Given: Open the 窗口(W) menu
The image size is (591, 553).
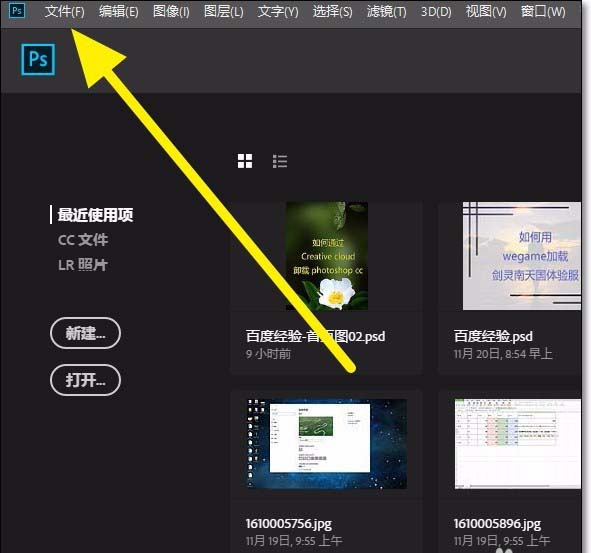Looking at the screenshot, I should [543, 12].
